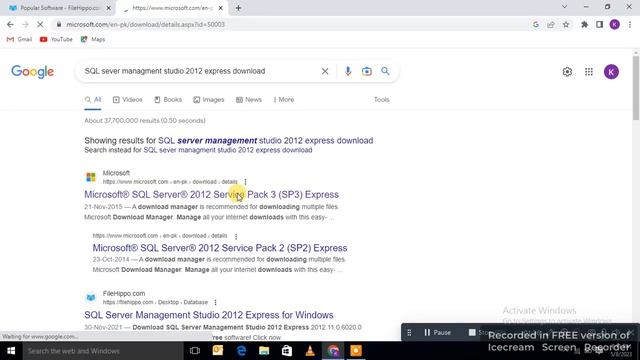Viewport: 640px width, 360px height.
Task: Click the Google search box text
Action: coord(175,71)
